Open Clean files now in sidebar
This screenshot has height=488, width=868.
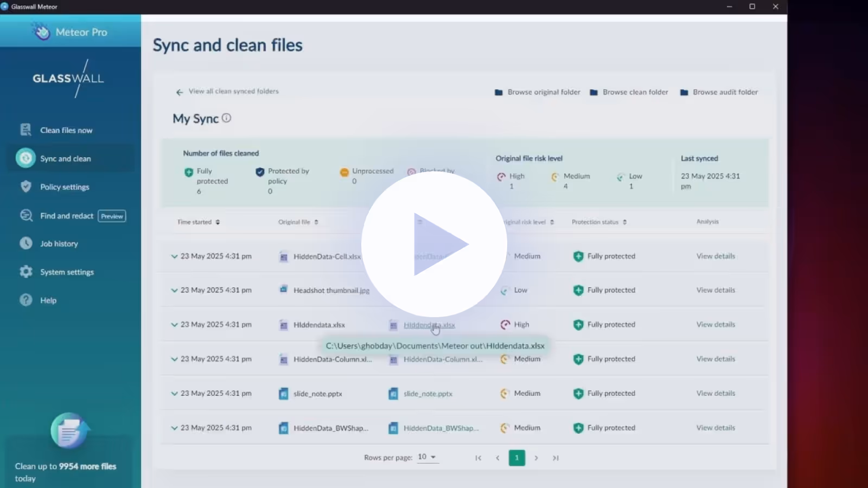66,130
